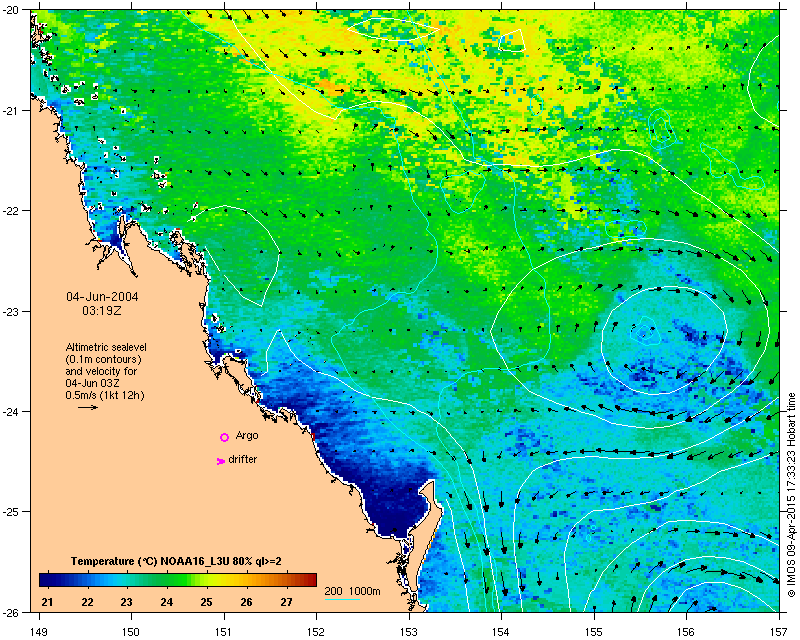Click the 0.5m/s reference velocity arrow
800x640 pixels.
click(x=88, y=407)
